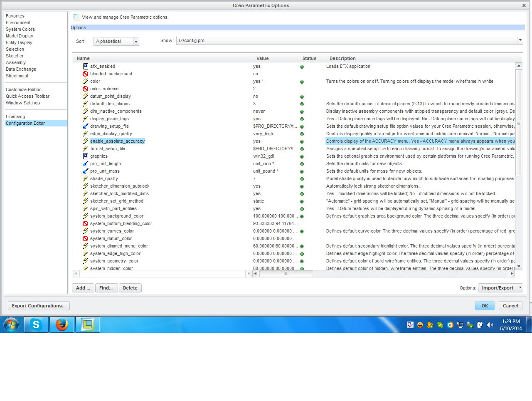Screen dimensions: 532x401
Task: Open the Favorites category
Action: pos(15,16)
